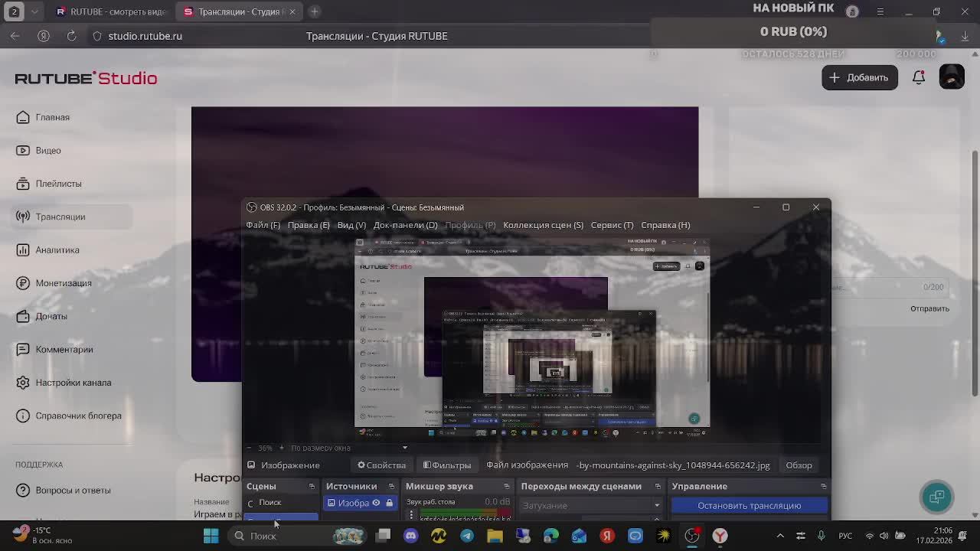Image resolution: width=980 pixels, height=551 pixels.
Task: Pop out the OBS Источники dock
Action: [x=391, y=487]
